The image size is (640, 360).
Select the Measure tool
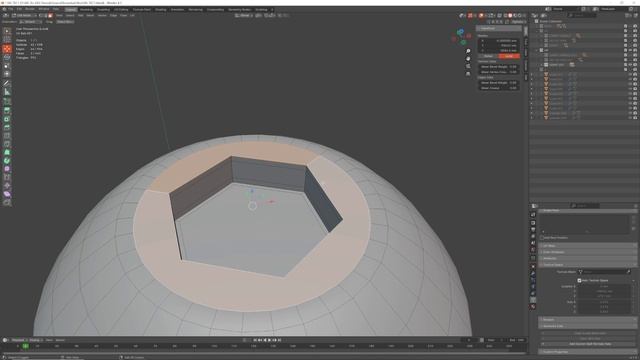coord(7,92)
